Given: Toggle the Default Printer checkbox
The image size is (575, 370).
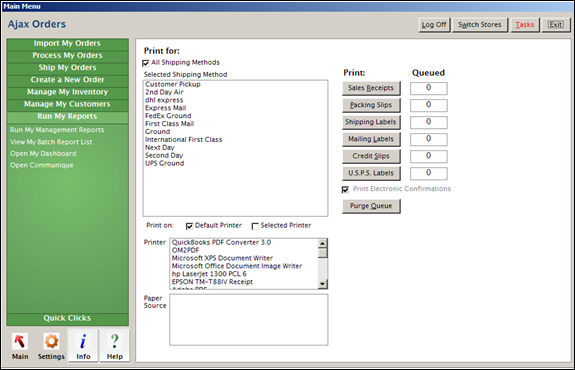Looking at the screenshot, I should 189,226.
